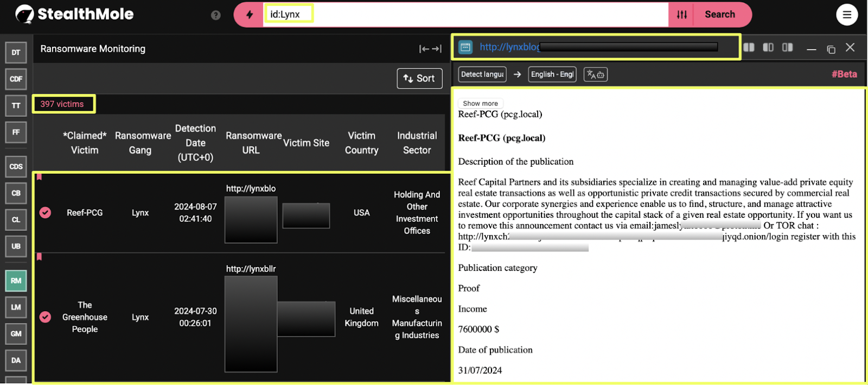
Task: Click the Show more button
Action: click(x=480, y=103)
